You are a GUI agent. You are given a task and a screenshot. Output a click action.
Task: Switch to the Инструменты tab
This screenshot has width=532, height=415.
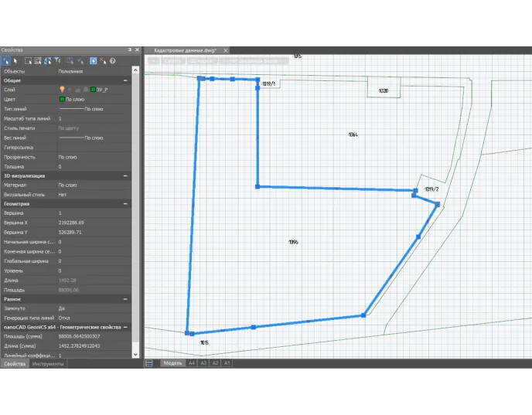pyautogui.click(x=47, y=363)
